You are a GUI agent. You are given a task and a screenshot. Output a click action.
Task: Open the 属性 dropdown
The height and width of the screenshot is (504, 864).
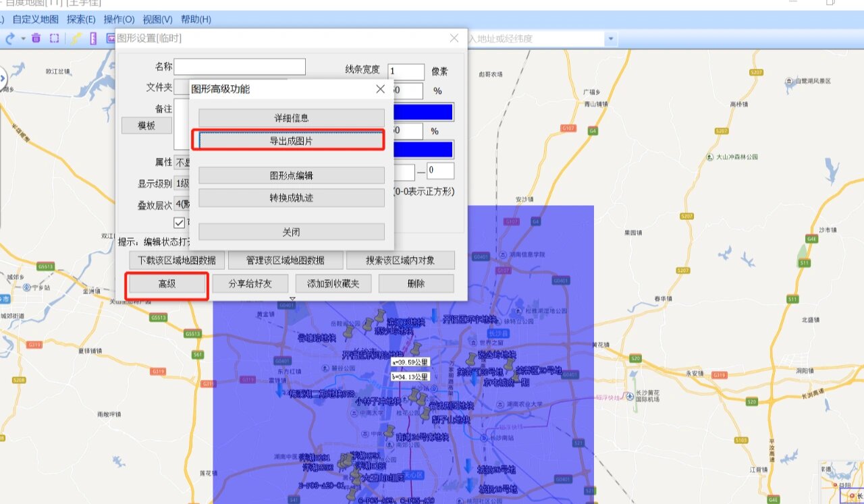point(182,163)
